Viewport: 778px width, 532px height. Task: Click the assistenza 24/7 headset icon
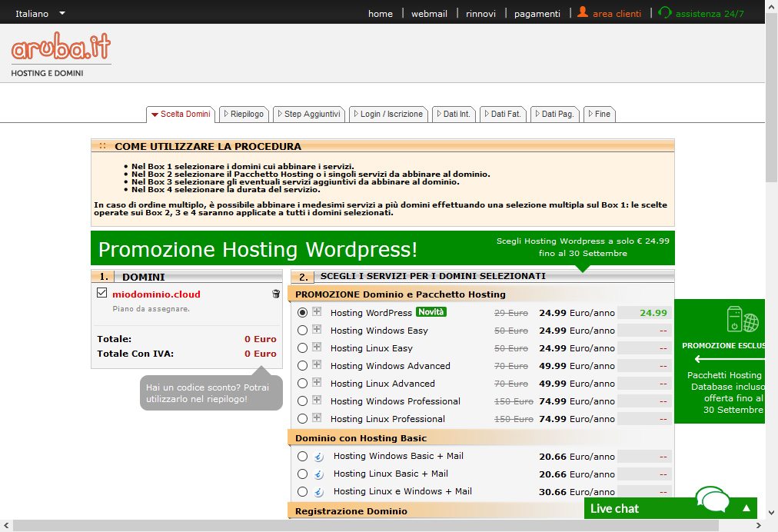click(x=665, y=12)
